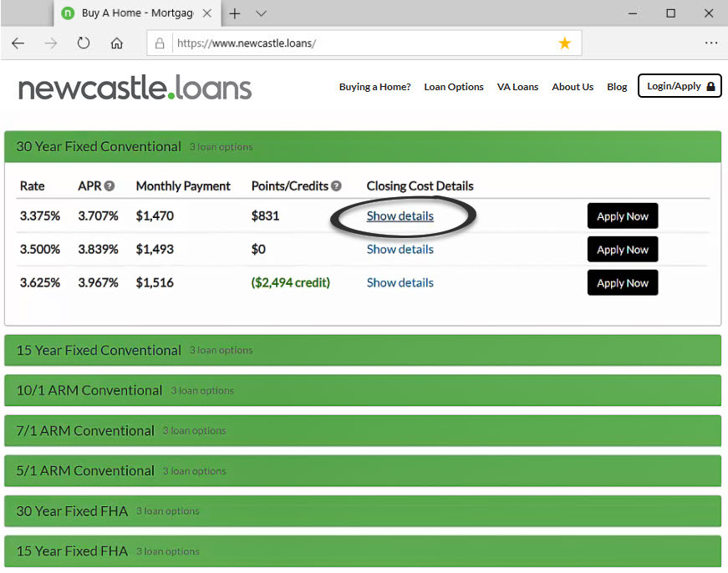Click the Points/Credits help icon
The height and width of the screenshot is (573, 728).
[x=335, y=185]
